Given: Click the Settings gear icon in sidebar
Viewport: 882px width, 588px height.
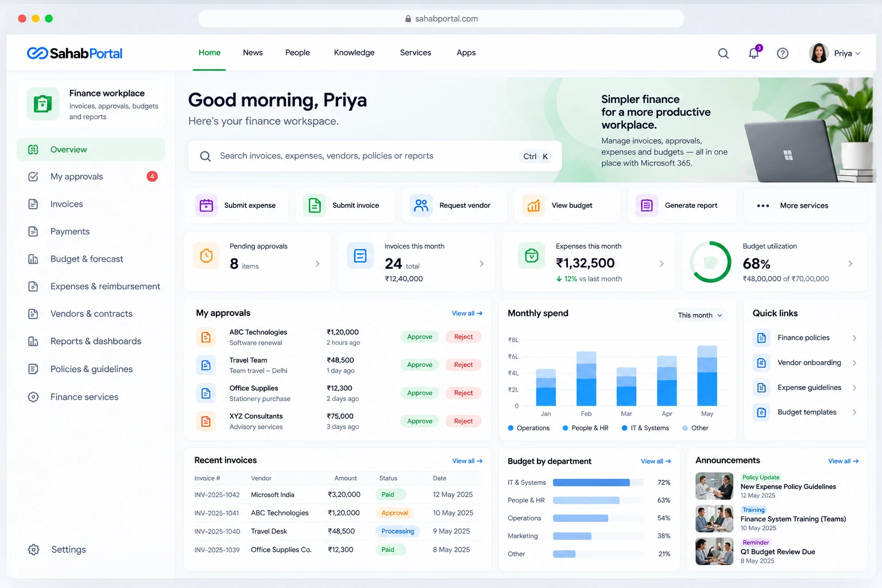Looking at the screenshot, I should (x=34, y=550).
